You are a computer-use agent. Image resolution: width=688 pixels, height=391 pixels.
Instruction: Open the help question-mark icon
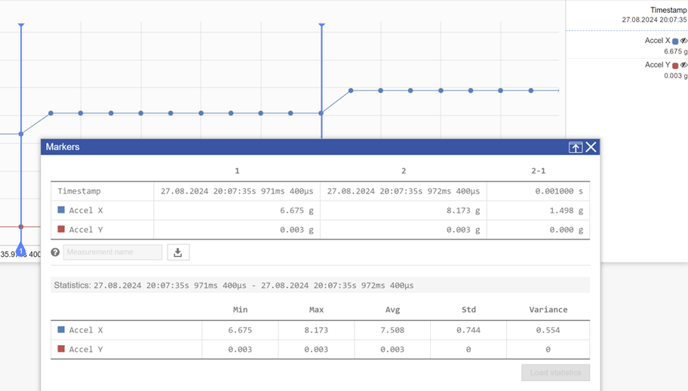click(x=55, y=252)
